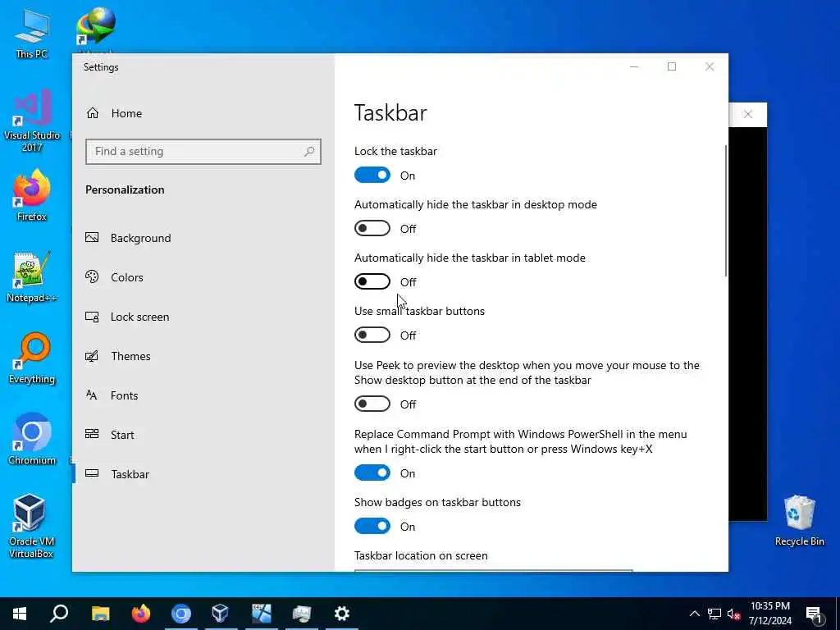Click the Colors palette icon in the sidebar
This screenshot has height=630, width=840.
click(92, 277)
